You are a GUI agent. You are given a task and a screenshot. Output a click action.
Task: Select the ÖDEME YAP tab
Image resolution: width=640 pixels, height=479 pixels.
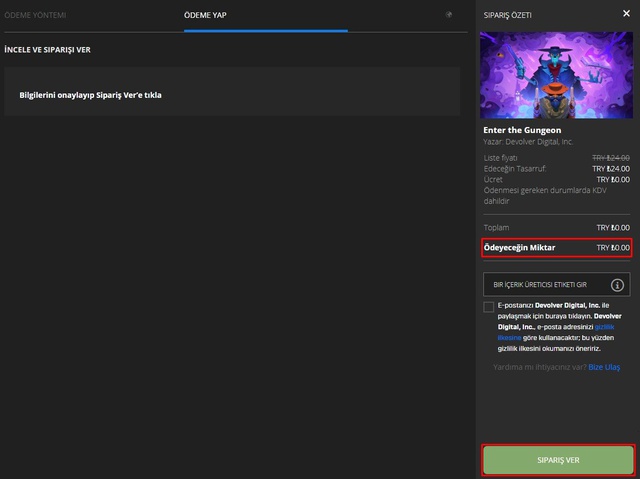tap(205, 15)
